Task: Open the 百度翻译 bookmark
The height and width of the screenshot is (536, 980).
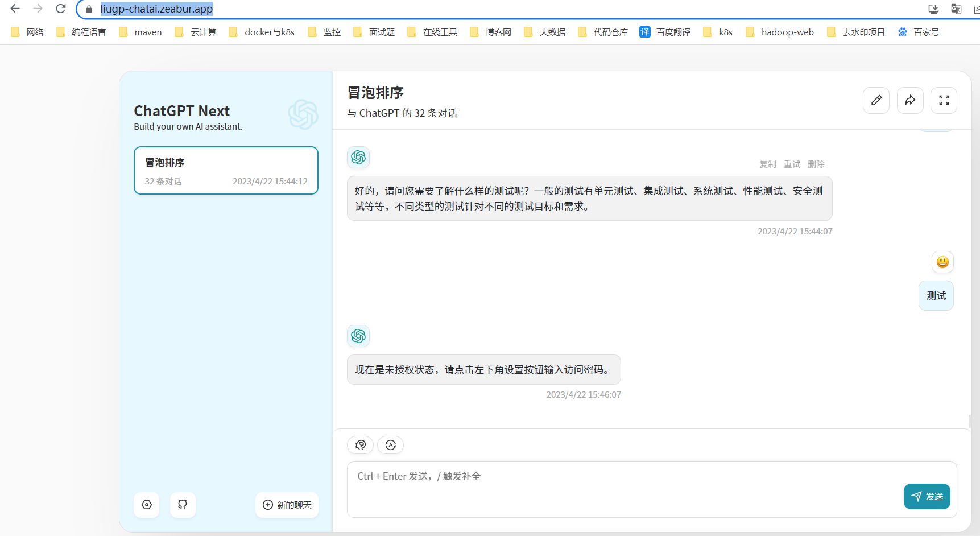Action: pos(665,32)
